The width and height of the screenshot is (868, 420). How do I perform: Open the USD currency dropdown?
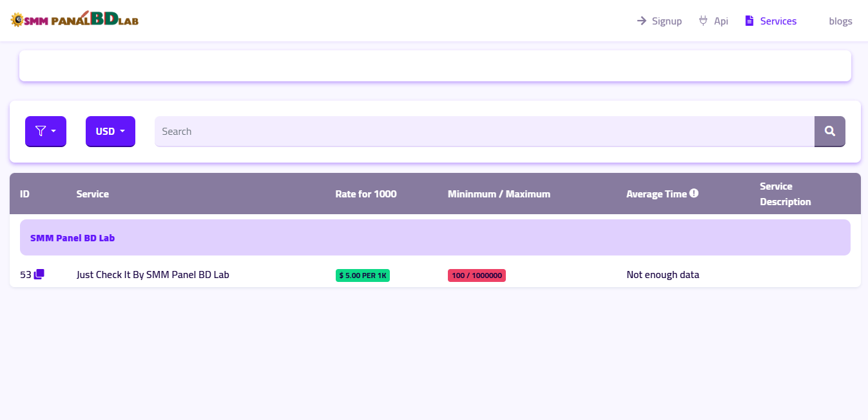coord(110,132)
